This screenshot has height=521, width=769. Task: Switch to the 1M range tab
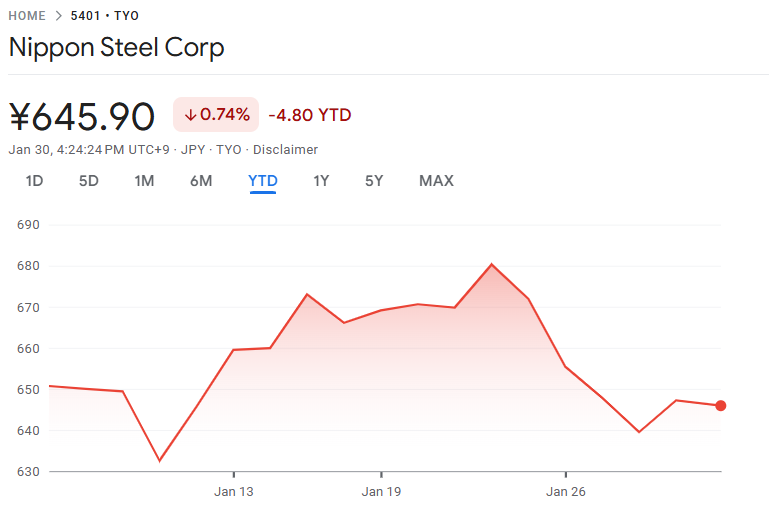144,181
